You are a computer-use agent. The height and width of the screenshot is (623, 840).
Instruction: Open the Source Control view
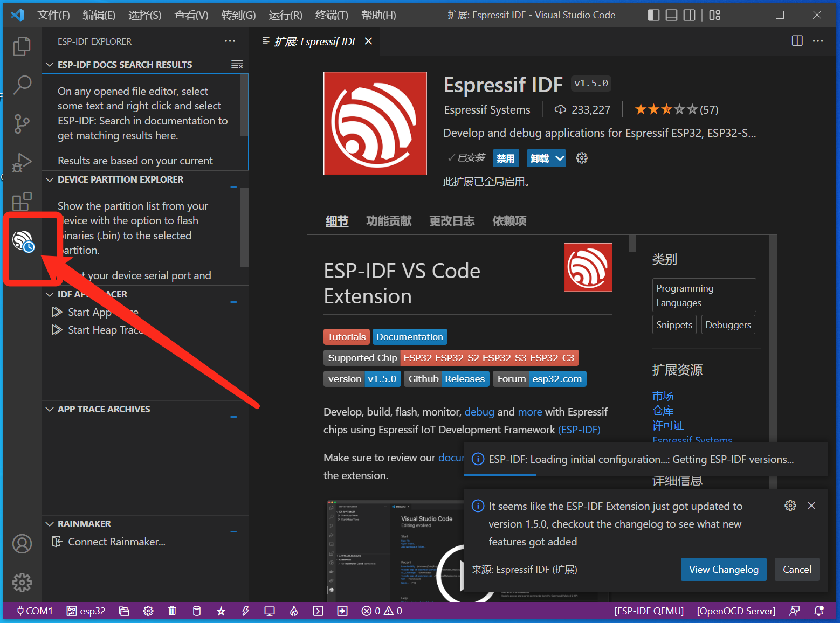pos(22,123)
